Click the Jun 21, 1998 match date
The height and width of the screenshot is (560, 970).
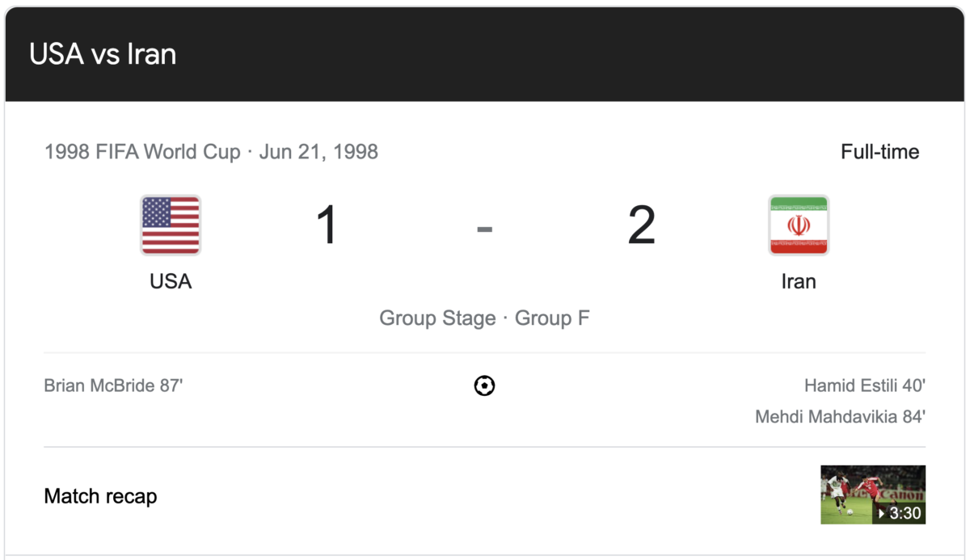318,152
